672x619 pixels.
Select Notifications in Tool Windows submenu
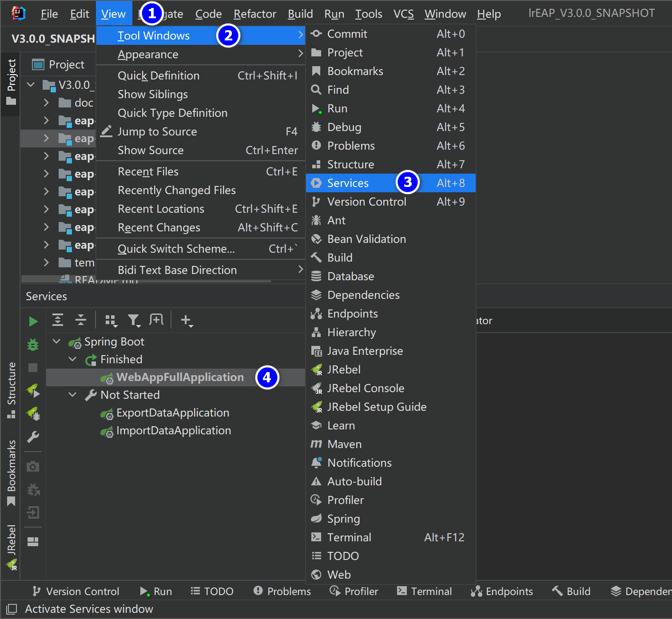[x=391, y=463]
